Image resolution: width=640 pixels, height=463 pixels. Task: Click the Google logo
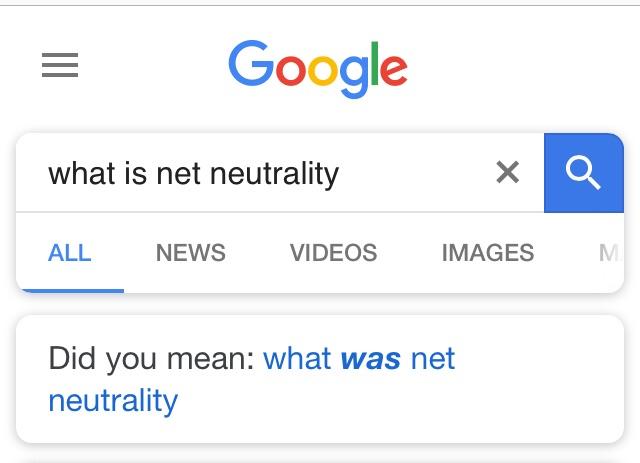tap(318, 68)
